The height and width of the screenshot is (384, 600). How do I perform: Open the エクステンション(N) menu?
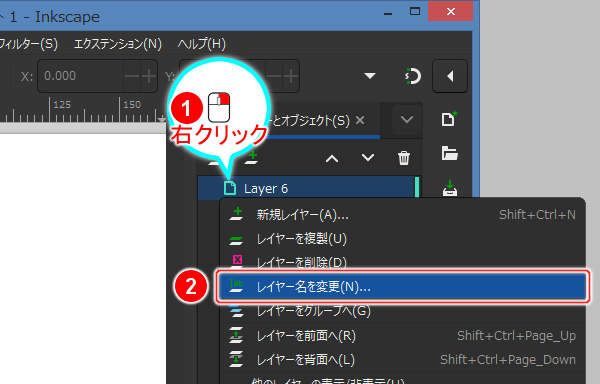tap(117, 44)
